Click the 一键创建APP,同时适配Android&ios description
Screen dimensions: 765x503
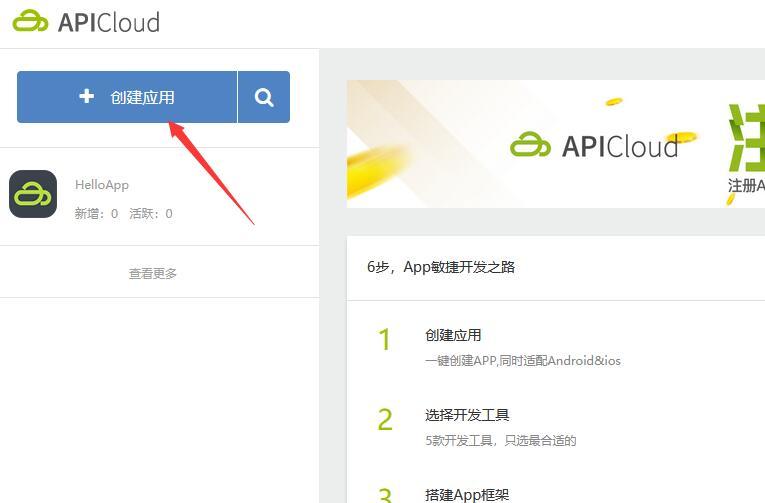point(523,361)
